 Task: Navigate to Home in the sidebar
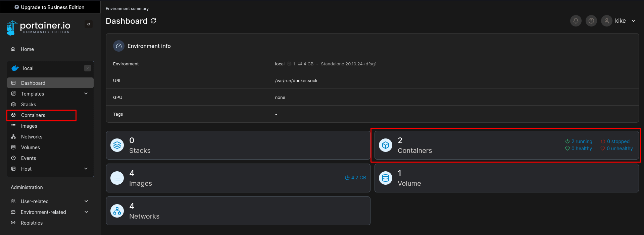point(27,49)
